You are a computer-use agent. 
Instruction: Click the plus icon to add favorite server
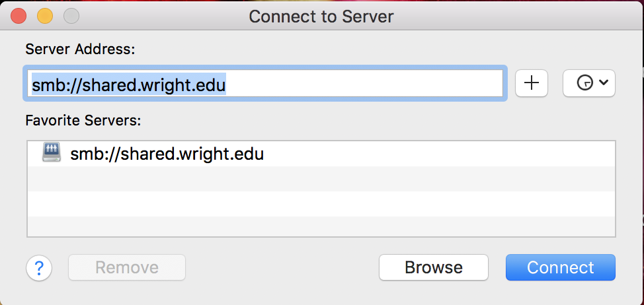click(532, 83)
